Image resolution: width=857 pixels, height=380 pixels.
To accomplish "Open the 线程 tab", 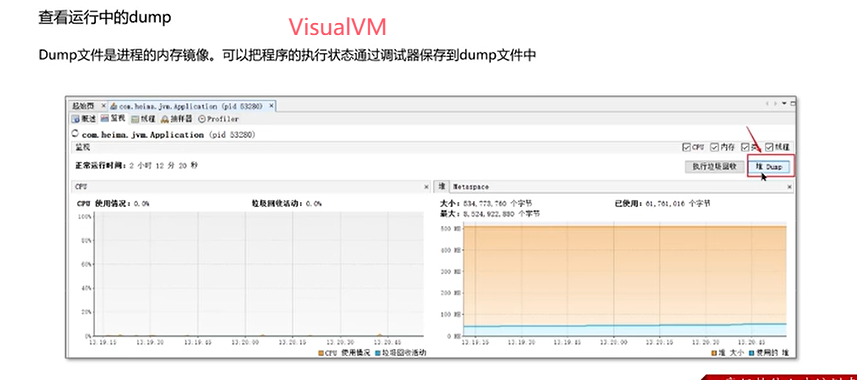I will pos(143,119).
